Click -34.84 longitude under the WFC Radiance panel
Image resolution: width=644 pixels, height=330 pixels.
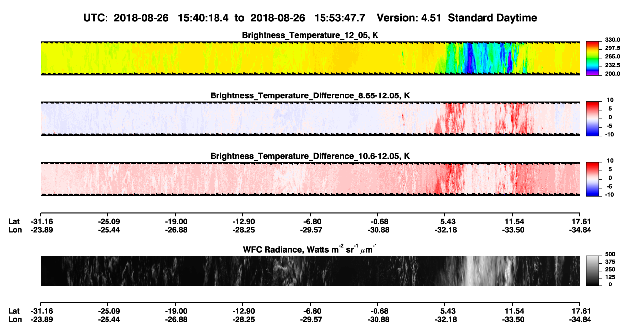(580, 319)
